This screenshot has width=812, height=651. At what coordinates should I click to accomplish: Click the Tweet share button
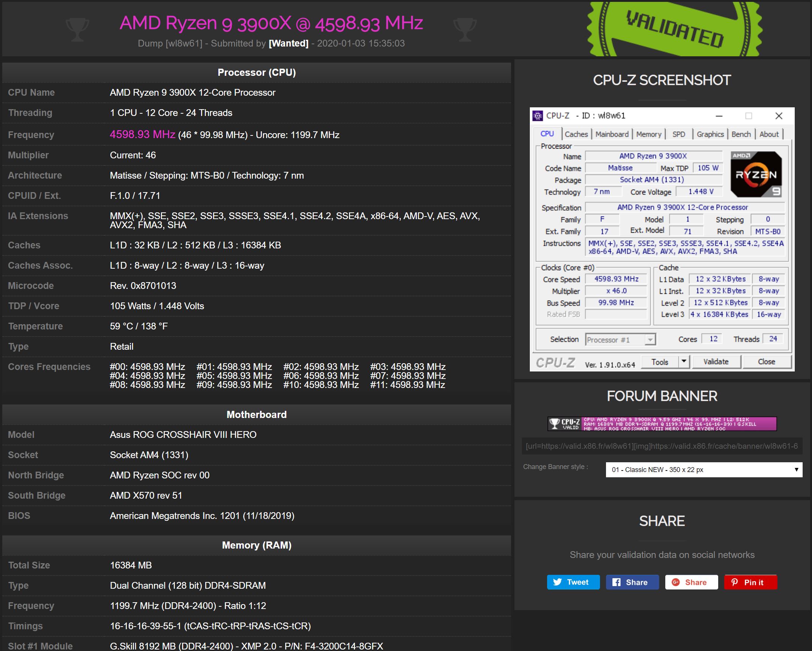pos(573,582)
